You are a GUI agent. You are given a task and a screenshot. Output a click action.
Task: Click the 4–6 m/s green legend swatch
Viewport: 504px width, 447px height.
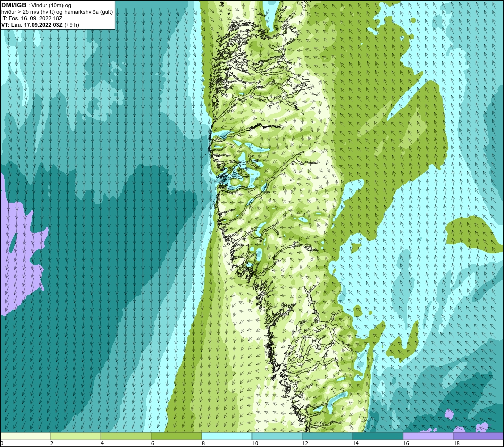[x=126, y=436]
